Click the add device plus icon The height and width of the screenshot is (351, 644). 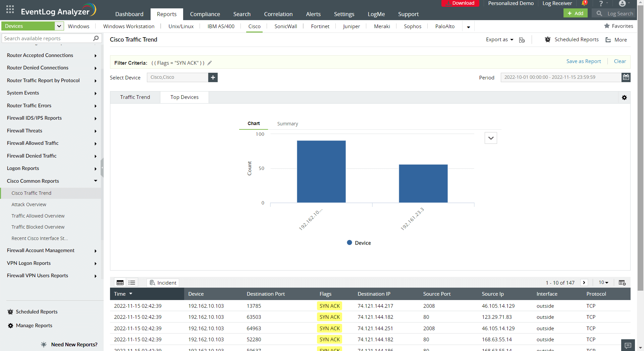(213, 77)
